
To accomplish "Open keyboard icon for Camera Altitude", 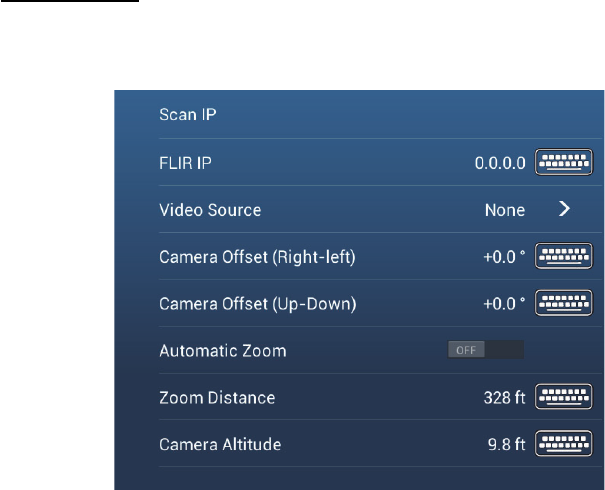I will 564,443.
